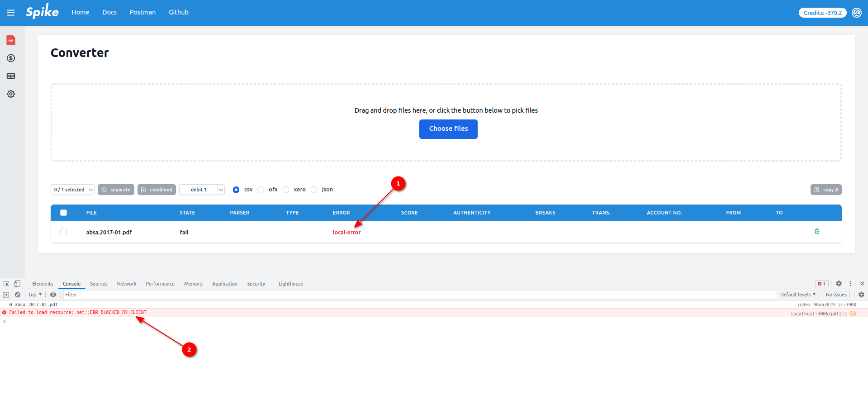Open settings gear in left sidebar
This screenshot has height=419, width=868.
[11, 94]
